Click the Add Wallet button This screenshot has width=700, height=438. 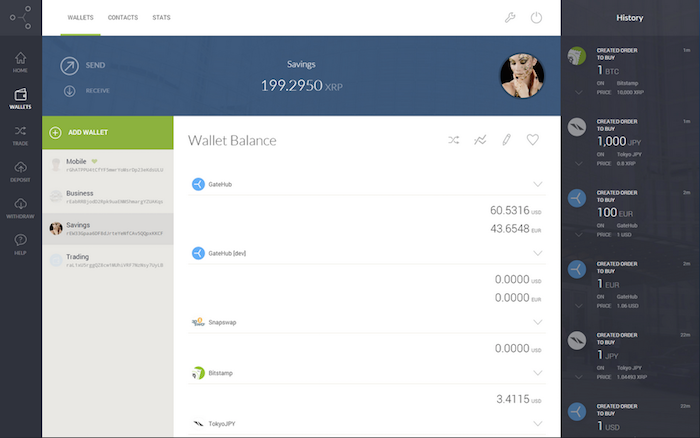coord(108,133)
